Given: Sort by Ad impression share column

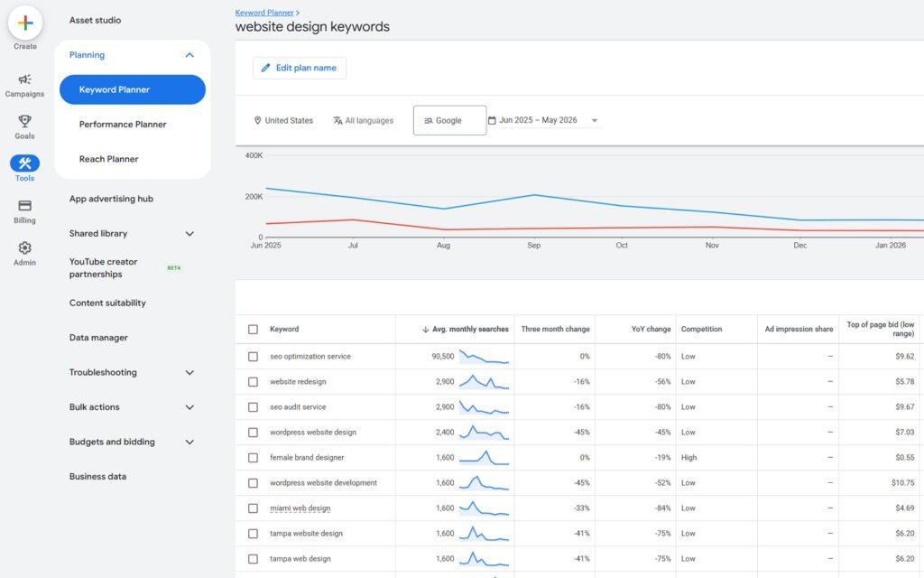Looking at the screenshot, I should (799, 329).
